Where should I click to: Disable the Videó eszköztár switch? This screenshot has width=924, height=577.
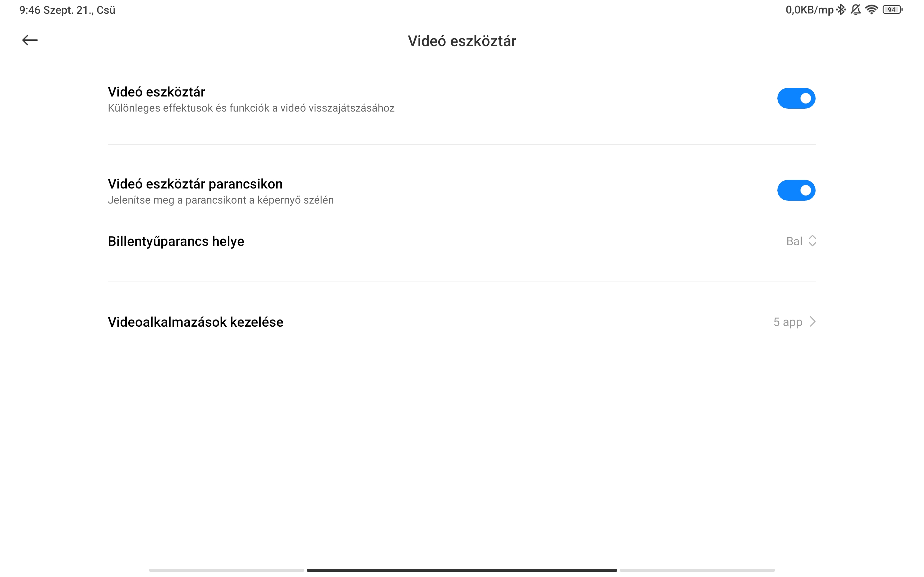click(796, 98)
